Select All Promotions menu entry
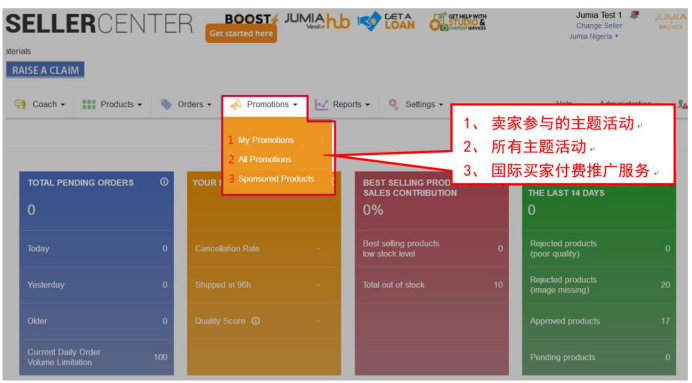 pos(264,159)
